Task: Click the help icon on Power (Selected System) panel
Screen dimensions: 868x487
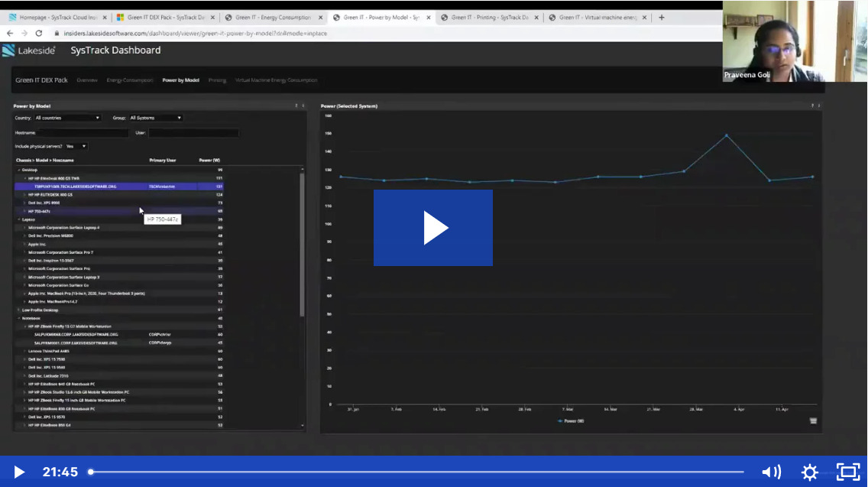Action: [813, 106]
